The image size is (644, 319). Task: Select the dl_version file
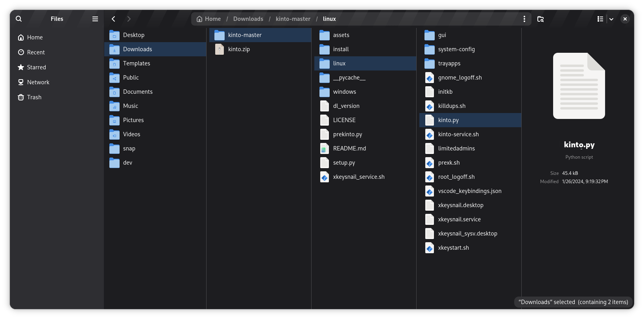(365, 106)
